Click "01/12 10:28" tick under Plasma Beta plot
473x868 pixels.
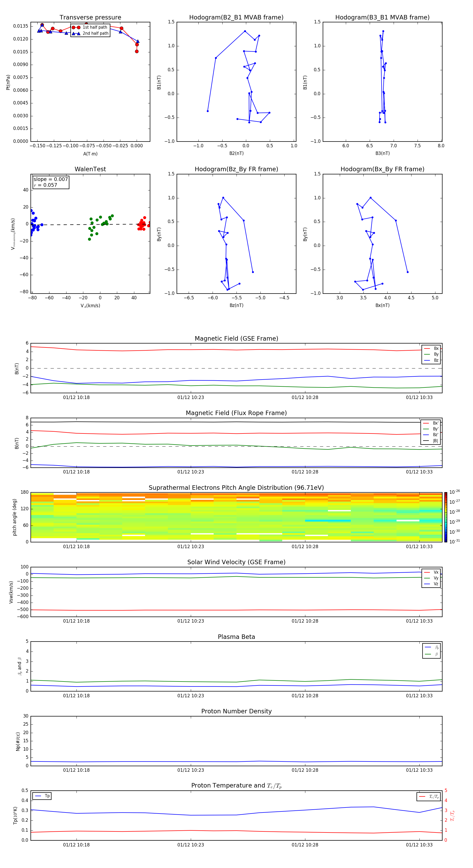point(305,696)
